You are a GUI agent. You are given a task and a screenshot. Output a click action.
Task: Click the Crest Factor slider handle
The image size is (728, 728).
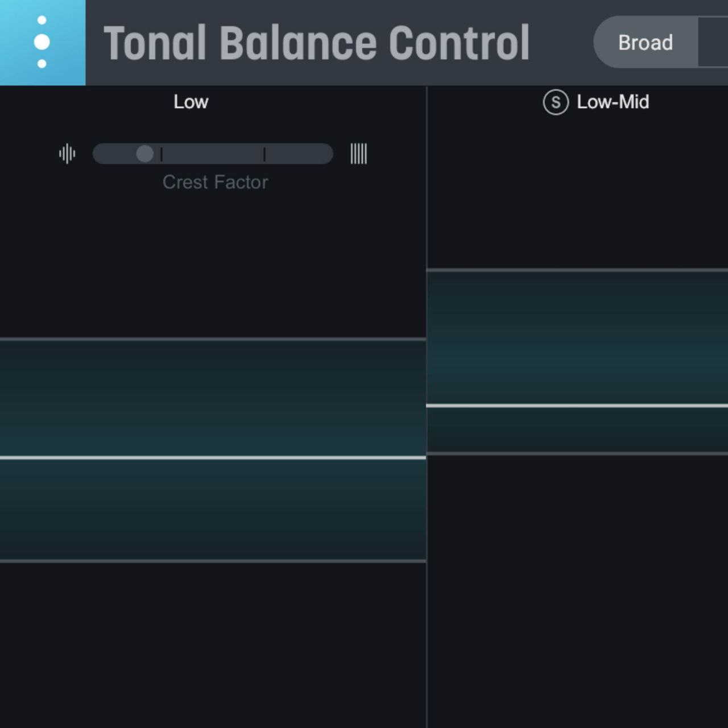click(145, 154)
